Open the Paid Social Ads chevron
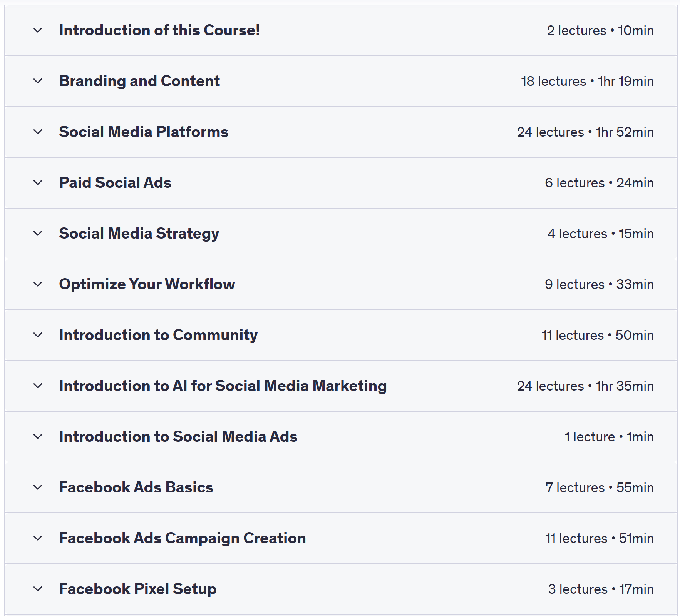This screenshot has height=616, width=680. pyautogui.click(x=38, y=183)
